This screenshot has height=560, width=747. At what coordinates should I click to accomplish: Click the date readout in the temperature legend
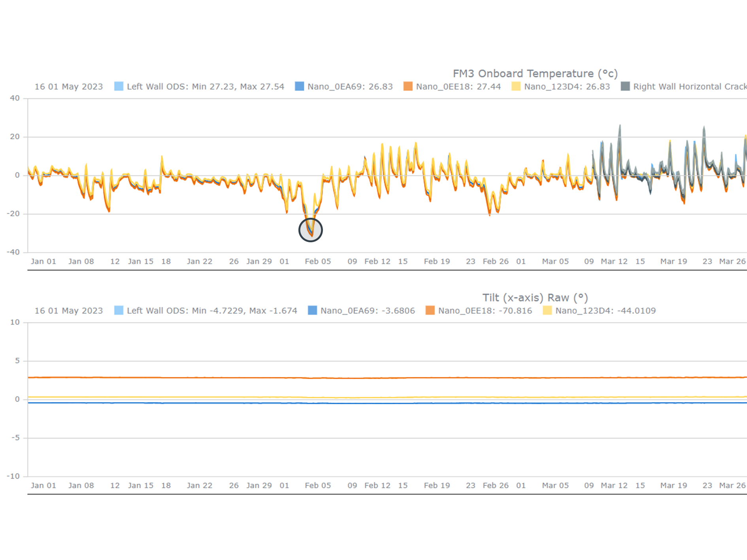click(x=68, y=87)
